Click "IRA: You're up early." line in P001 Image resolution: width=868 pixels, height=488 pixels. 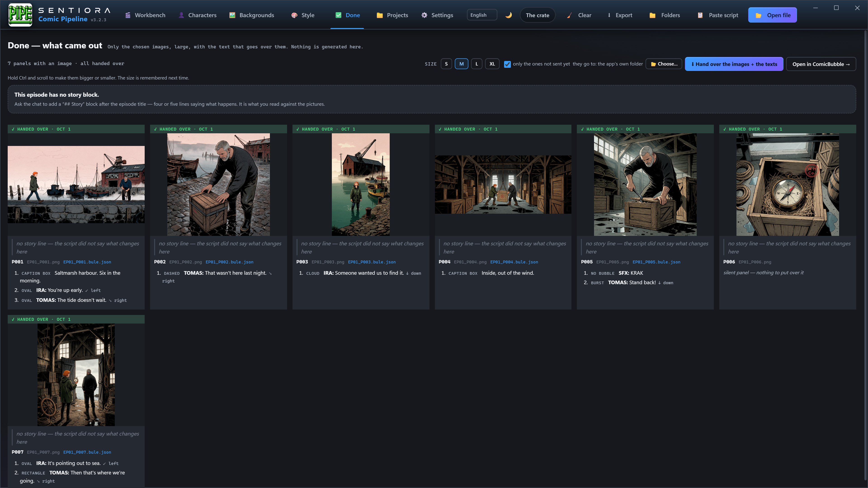pos(60,290)
